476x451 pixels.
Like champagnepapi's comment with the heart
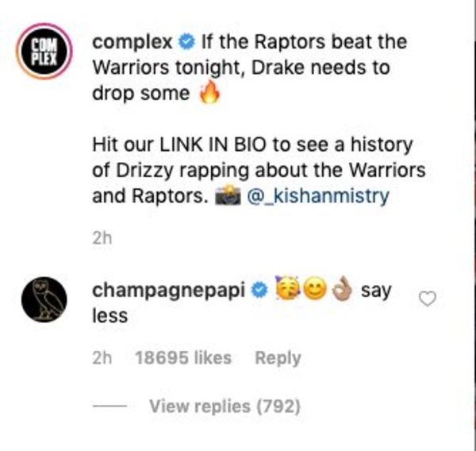(x=428, y=299)
